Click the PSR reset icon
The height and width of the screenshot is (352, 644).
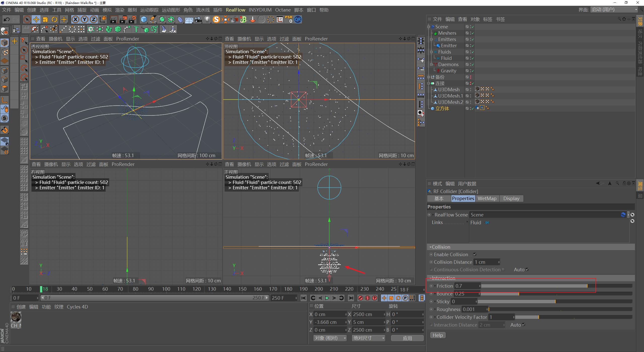point(289,20)
